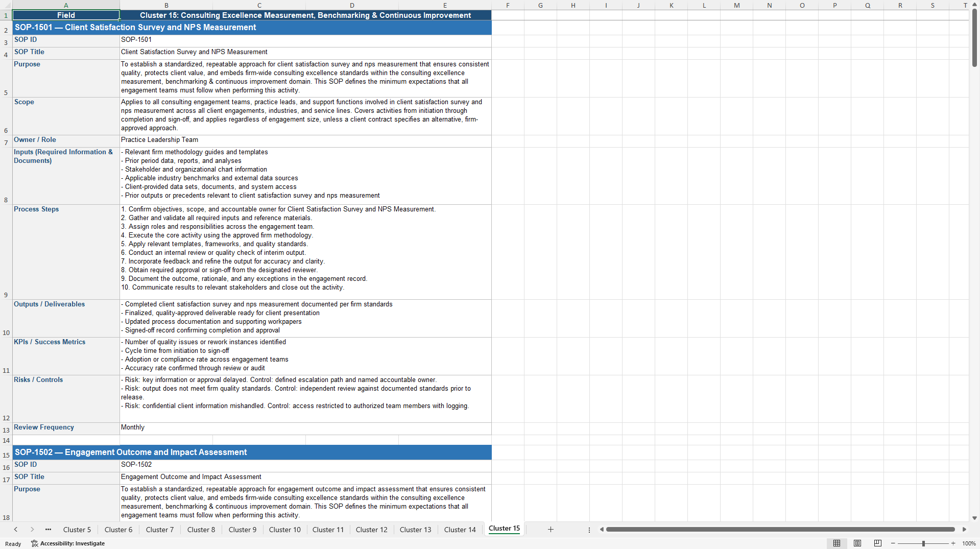980x549 pixels.
Task: Show next sheet tabs arrow
Action: point(32,530)
